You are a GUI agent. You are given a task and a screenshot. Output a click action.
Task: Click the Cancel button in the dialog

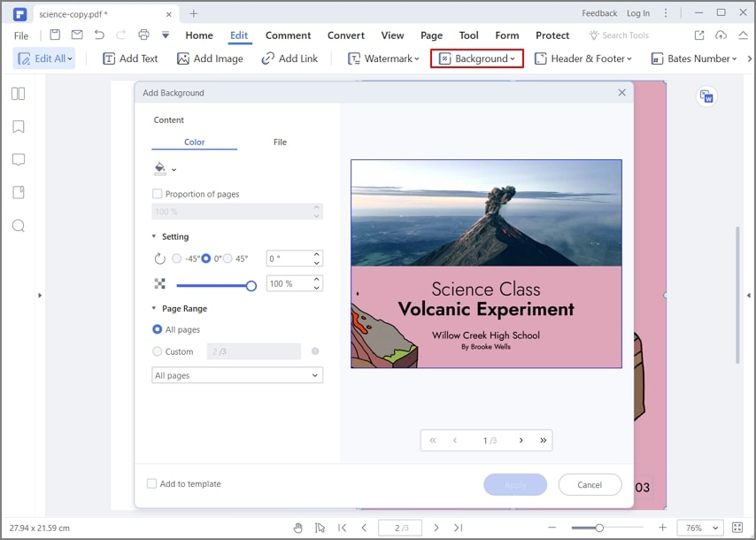pyautogui.click(x=590, y=484)
